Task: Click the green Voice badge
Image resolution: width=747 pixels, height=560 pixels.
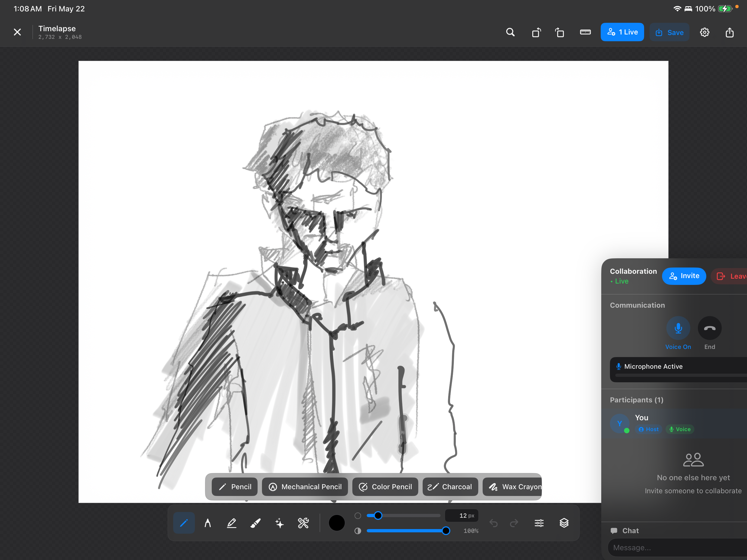Action: 680,429
